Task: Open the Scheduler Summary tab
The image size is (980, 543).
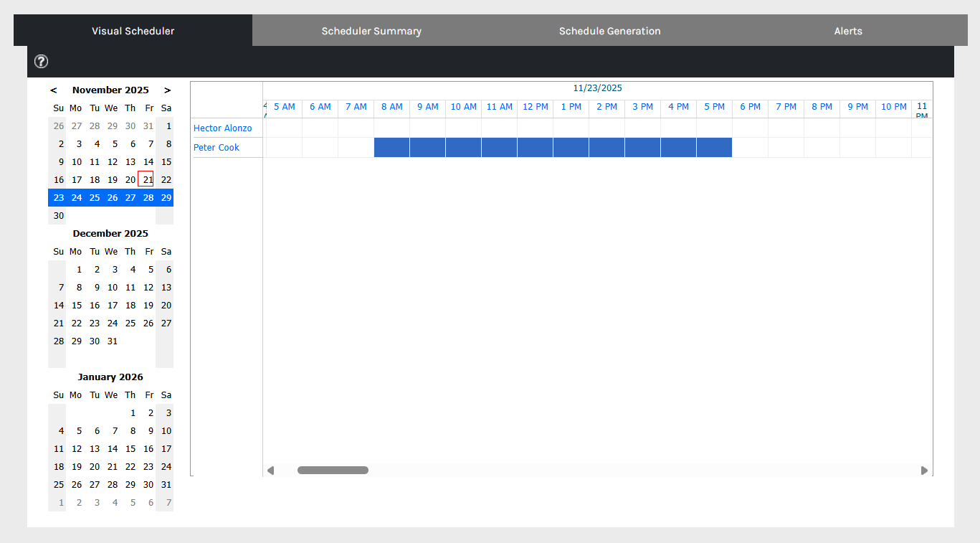Action: (x=371, y=31)
